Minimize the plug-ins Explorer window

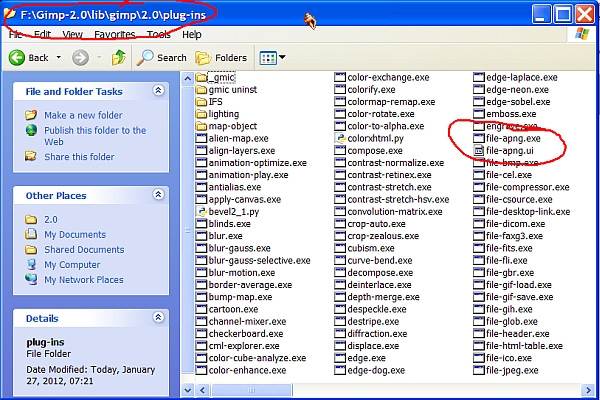pos(541,15)
